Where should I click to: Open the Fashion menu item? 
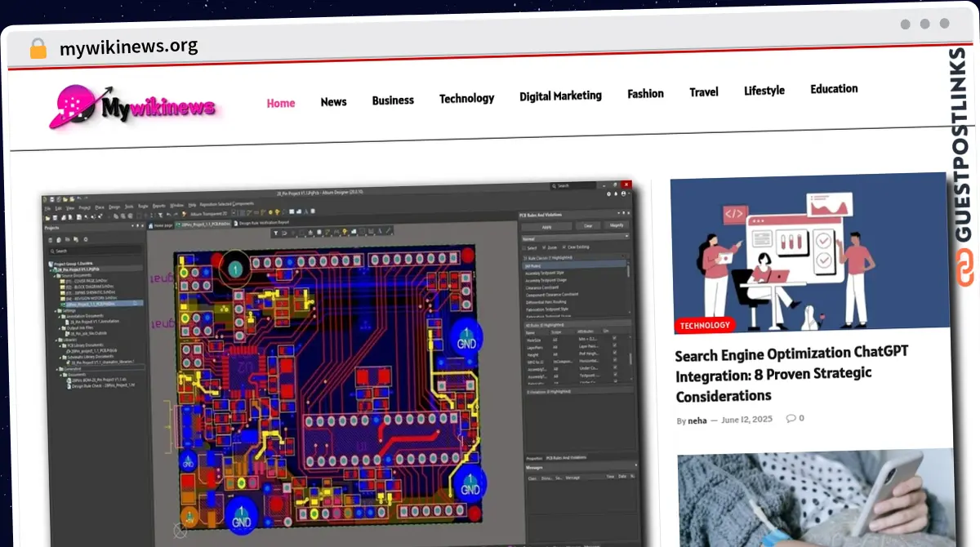click(x=645, y=94)
